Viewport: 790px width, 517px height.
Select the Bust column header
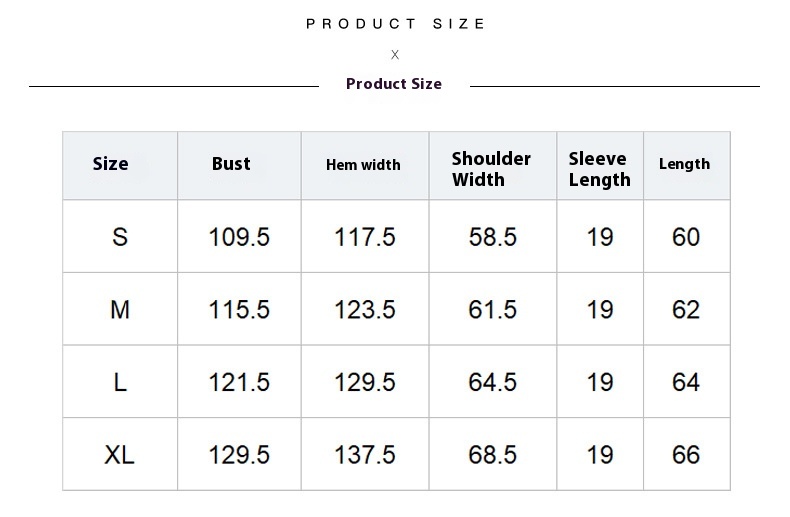click(x=231, y=164)
